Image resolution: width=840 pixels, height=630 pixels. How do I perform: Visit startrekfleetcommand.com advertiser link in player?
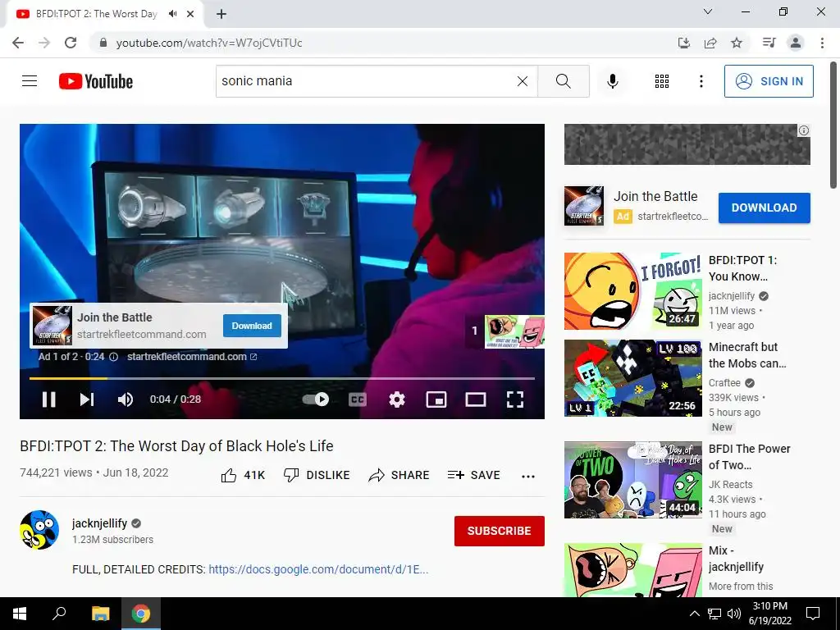tap(192, 357)
